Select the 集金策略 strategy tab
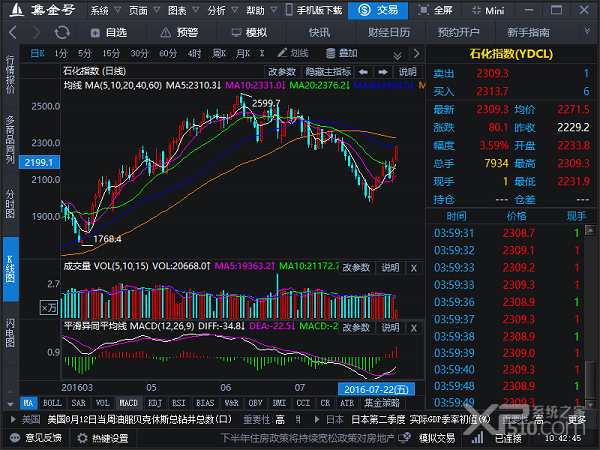600x450 pixels. click(382, 403)
